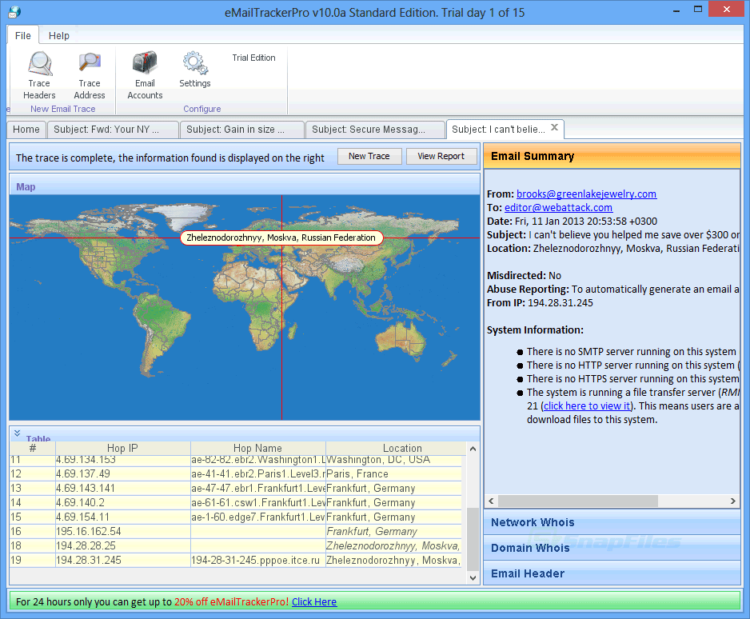Open Email Accounts mailbox icon
Image resolution: width=750 pixels, height=619 pixels.
pyautogui.click(x=144, y=63)
